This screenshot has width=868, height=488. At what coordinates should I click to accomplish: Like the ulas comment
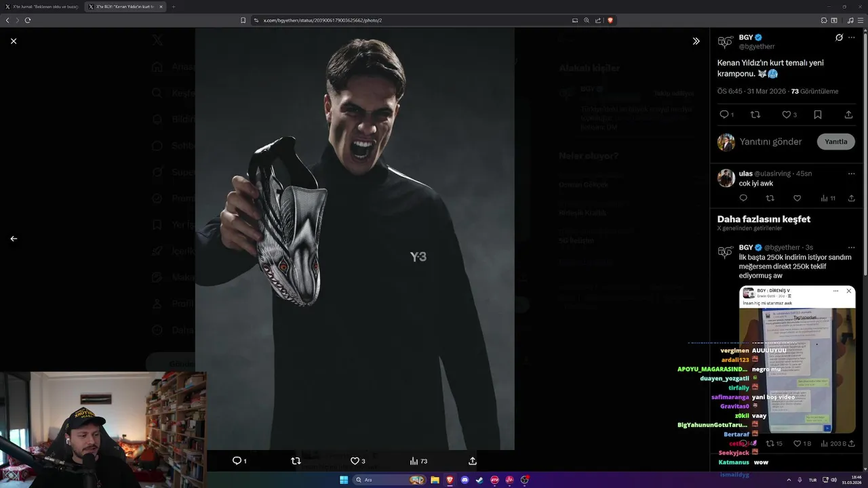point(797,198)
